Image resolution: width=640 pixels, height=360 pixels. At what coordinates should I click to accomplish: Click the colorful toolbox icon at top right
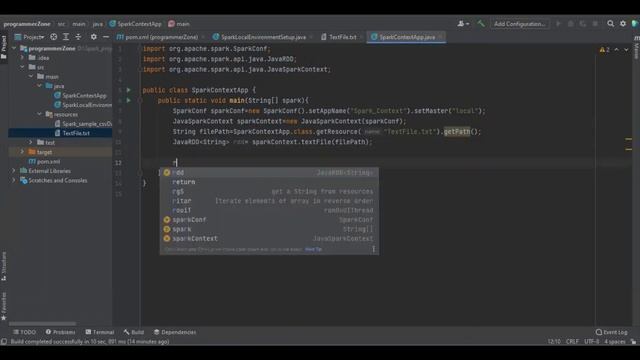[635, 24]
